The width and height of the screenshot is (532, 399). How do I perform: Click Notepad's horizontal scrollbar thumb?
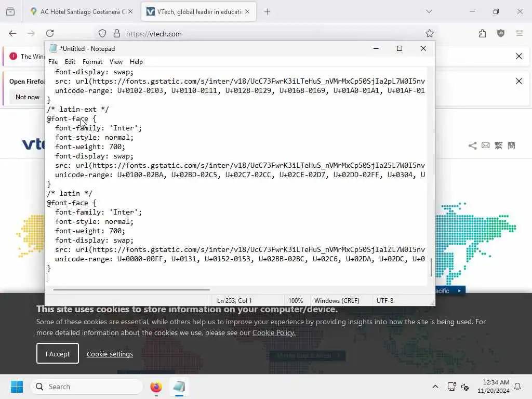coord(131,290)
